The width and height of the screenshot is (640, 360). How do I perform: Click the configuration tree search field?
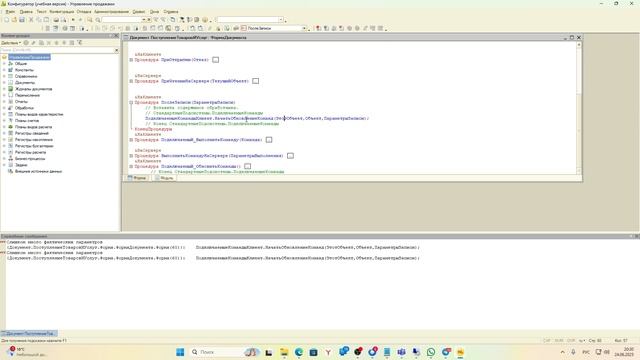click(x=57, y=50)
